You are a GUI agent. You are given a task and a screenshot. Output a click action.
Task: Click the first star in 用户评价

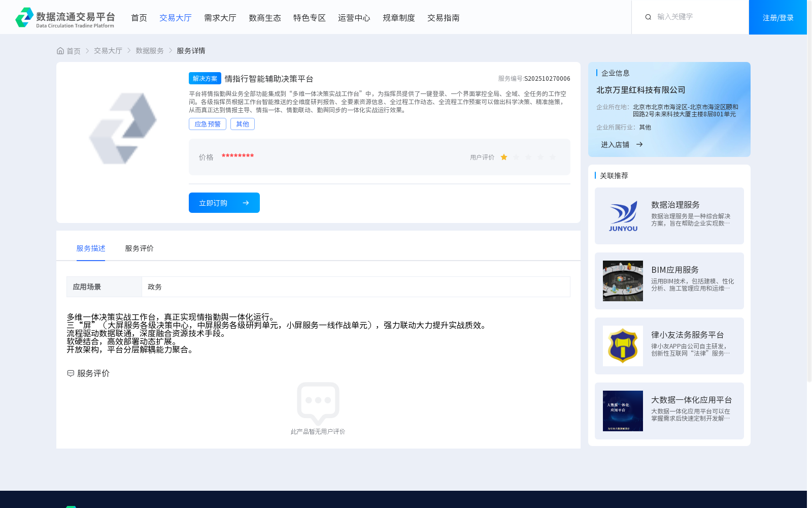(504, 157)
